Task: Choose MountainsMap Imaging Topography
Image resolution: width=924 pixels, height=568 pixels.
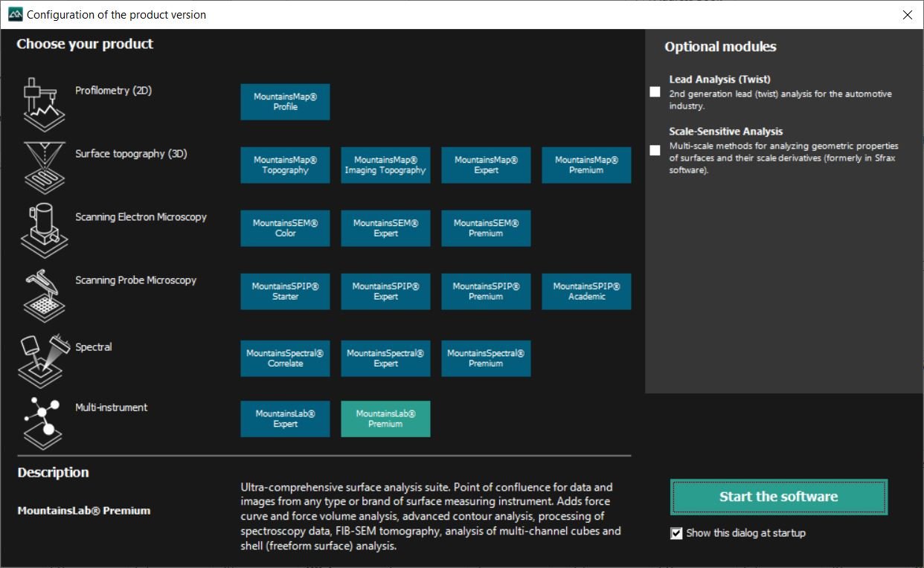Action: [x=385, y=165]
